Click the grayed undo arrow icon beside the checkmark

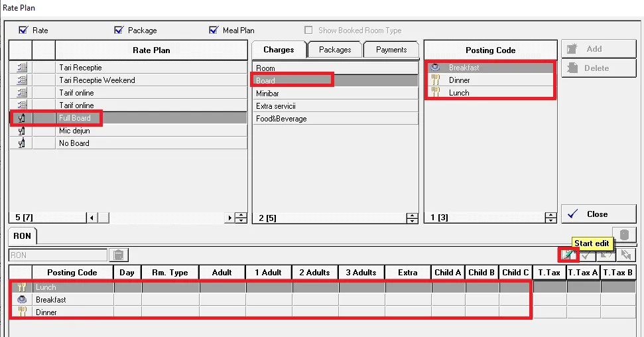coord(606,255)
